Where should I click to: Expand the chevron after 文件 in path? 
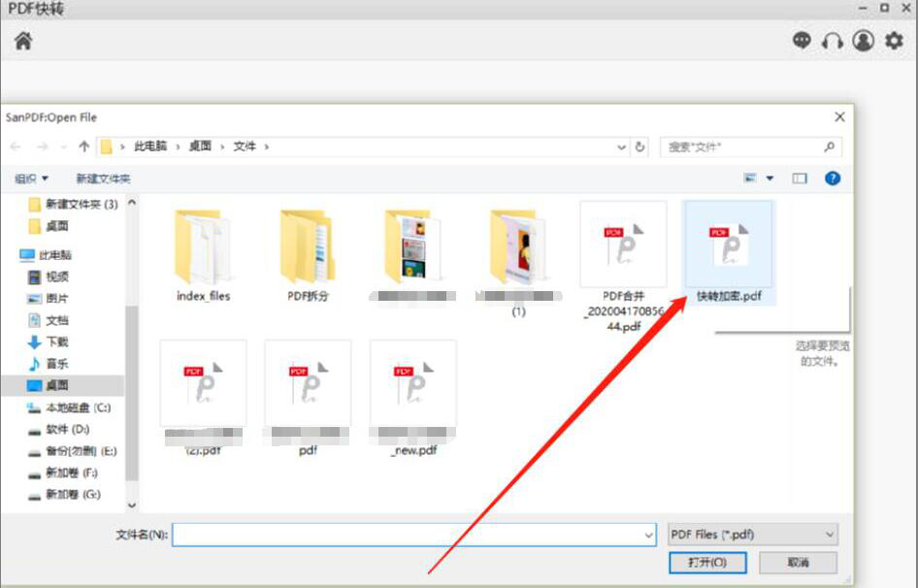point(267,147)
